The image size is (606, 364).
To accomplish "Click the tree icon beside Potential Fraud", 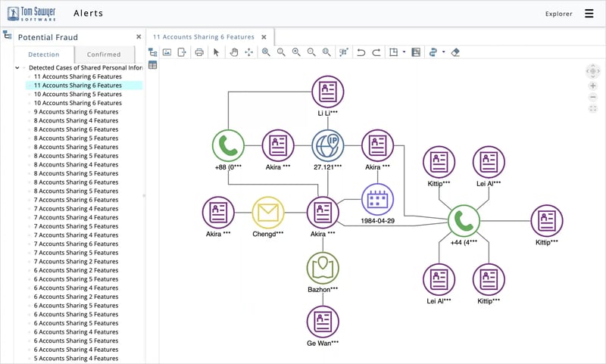I will coord(7,35).
